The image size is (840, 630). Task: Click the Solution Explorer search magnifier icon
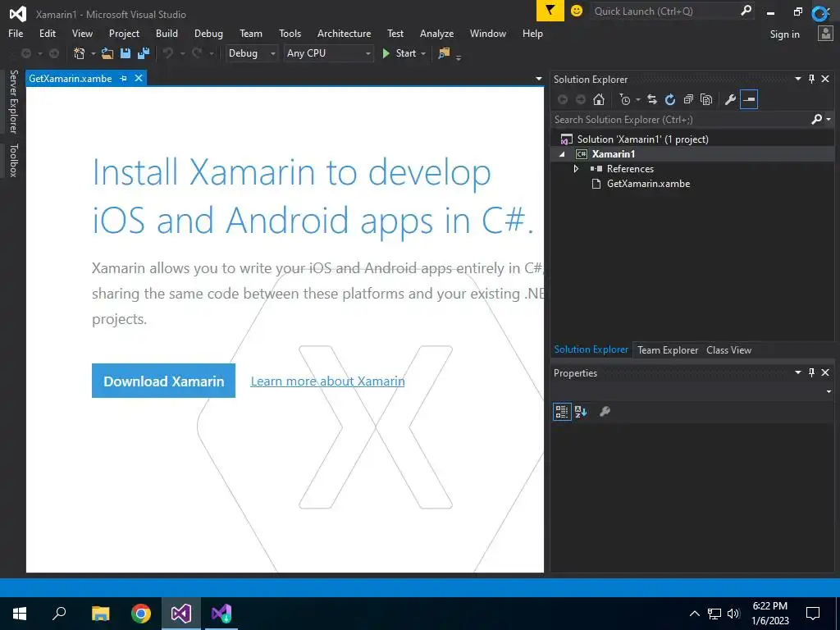click(x=816, y=120)
